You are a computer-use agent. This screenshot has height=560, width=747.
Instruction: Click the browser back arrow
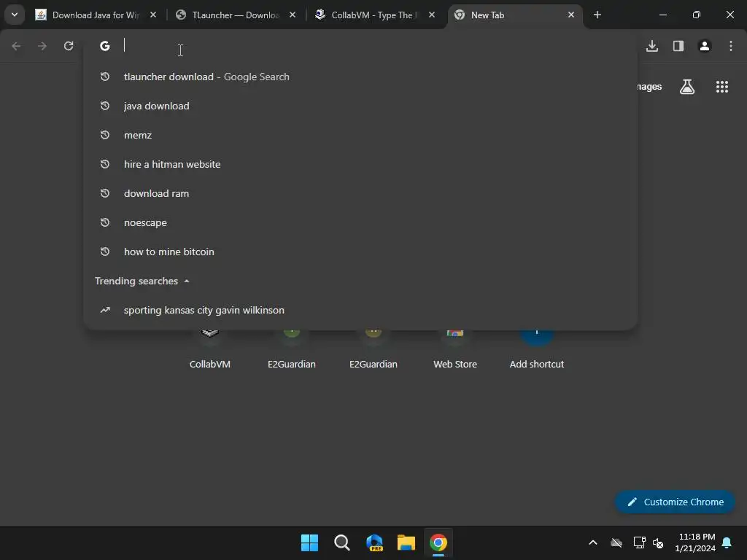(x=16, y=46)
